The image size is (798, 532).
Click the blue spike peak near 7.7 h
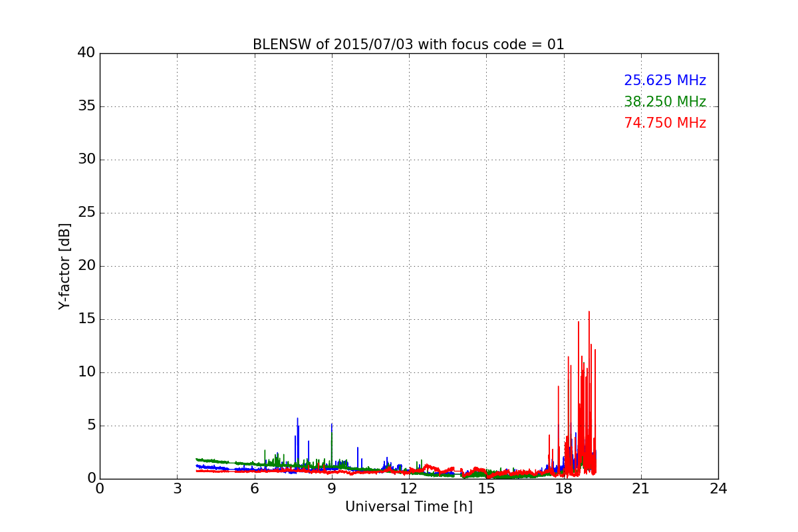tap(297, 418)
